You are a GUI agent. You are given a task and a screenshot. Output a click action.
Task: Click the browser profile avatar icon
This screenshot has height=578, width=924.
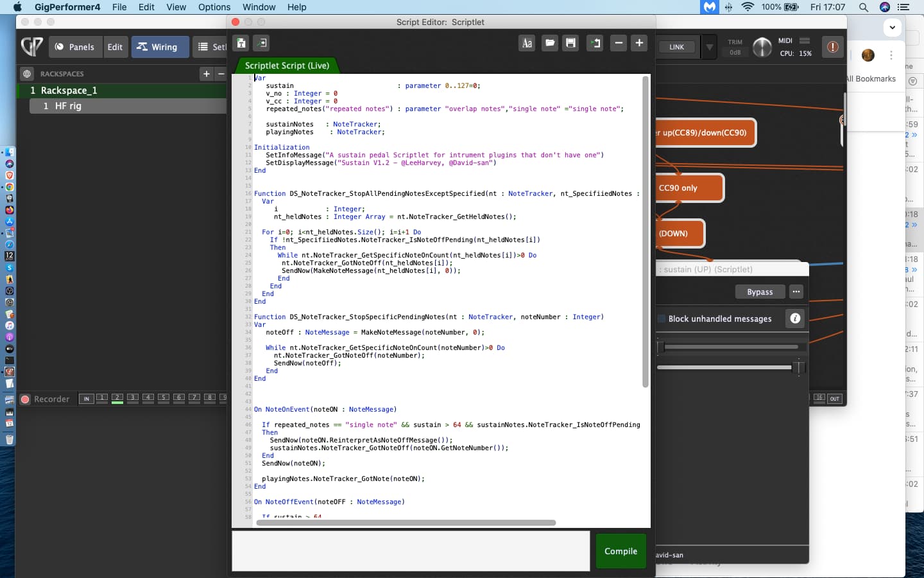[868, 55]
